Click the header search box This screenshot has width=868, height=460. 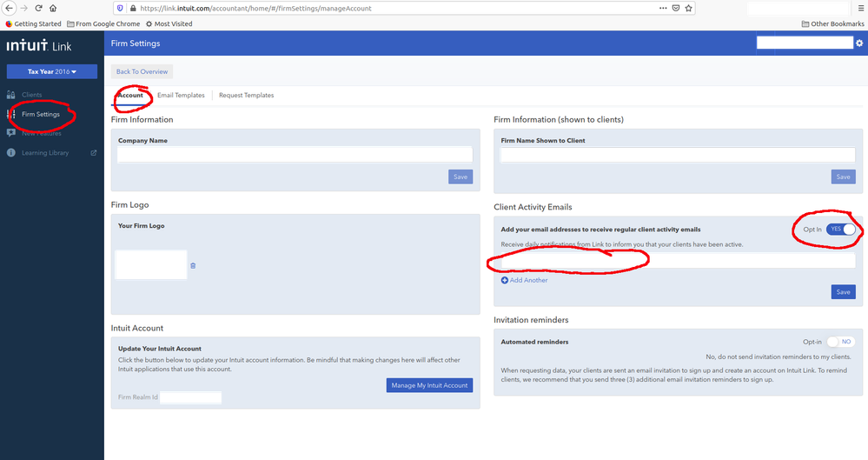(805, 43)
